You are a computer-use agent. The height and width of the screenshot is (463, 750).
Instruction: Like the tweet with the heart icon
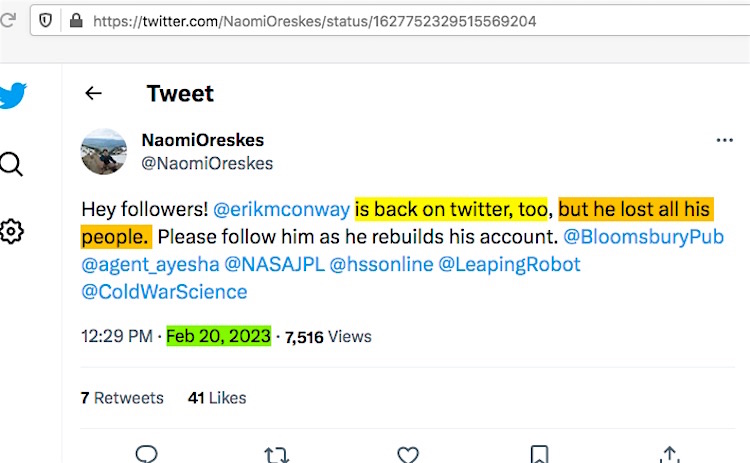pyautogui.click(x=408, y=454)
